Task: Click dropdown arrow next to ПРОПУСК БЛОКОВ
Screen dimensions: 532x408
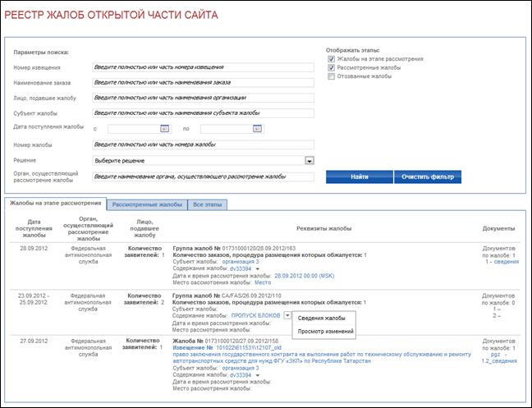Action: tap(287, 315)
